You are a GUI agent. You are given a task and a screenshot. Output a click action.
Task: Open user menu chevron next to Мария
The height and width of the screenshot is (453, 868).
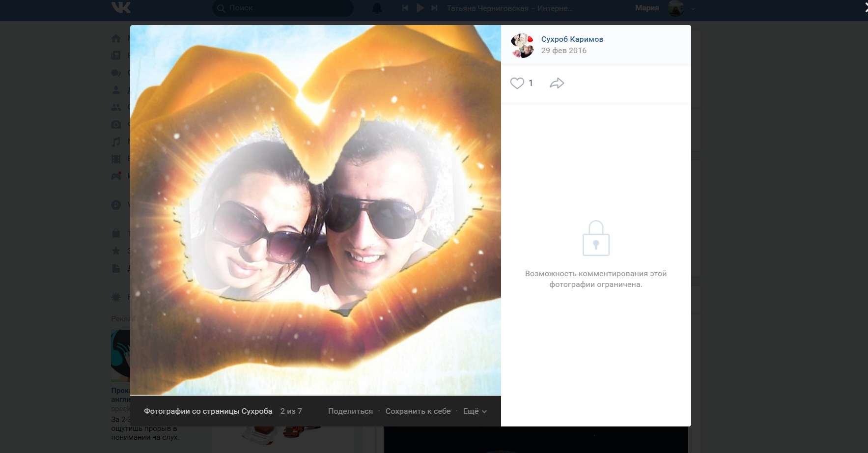pyautogui.click(x=693, y=8)
